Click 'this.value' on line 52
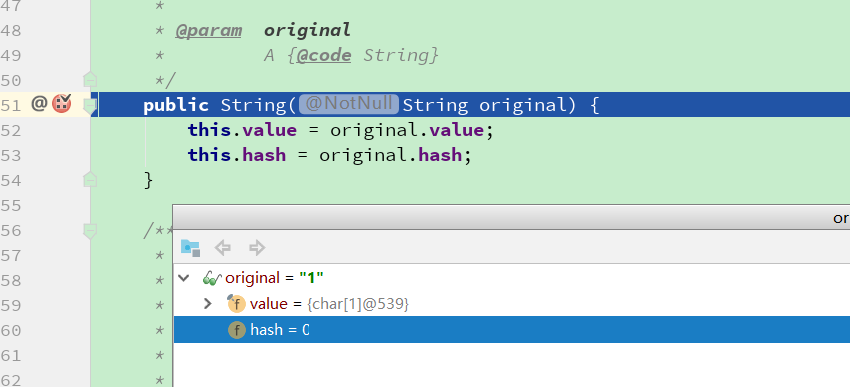Viewport: 850px width, 387px height. pos(242,131)
